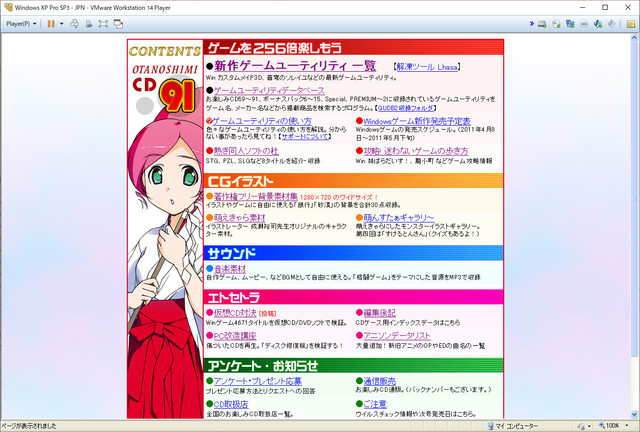Screen dimensions: 640x432
Task: Click the Unity mode toolbar icon
Action: tap(89, 24)
